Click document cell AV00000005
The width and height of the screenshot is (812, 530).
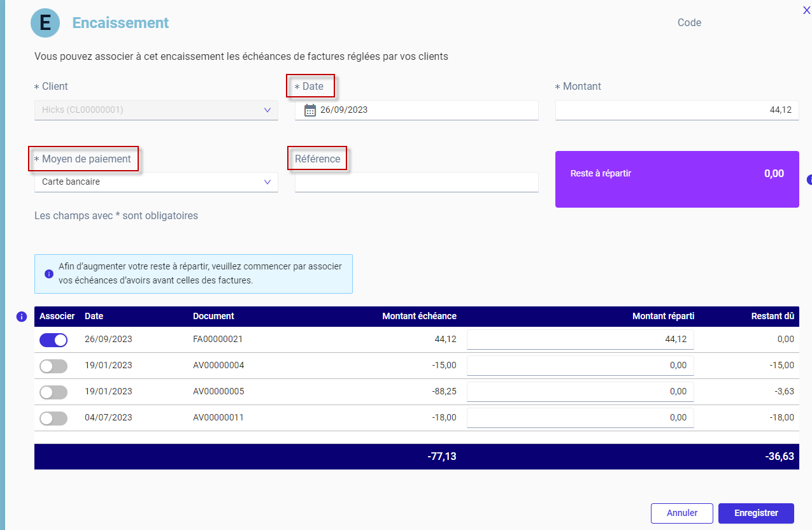(x=218, y=391)
